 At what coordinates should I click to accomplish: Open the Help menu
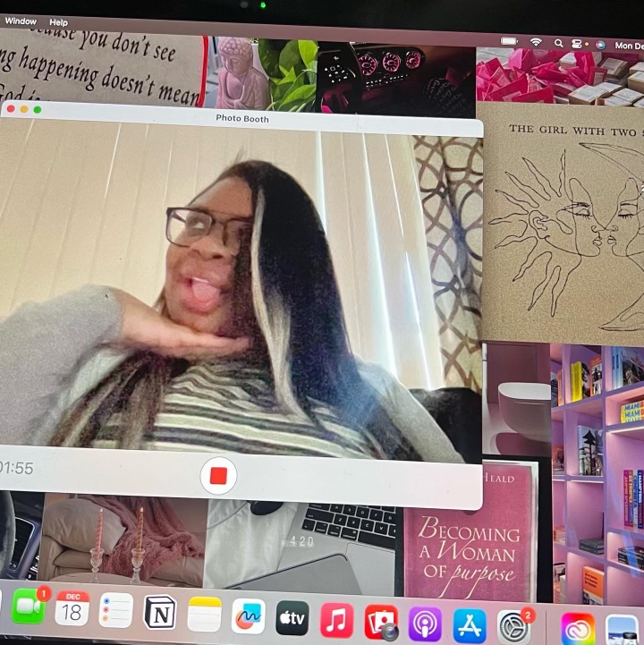click(x=58, y=22)
